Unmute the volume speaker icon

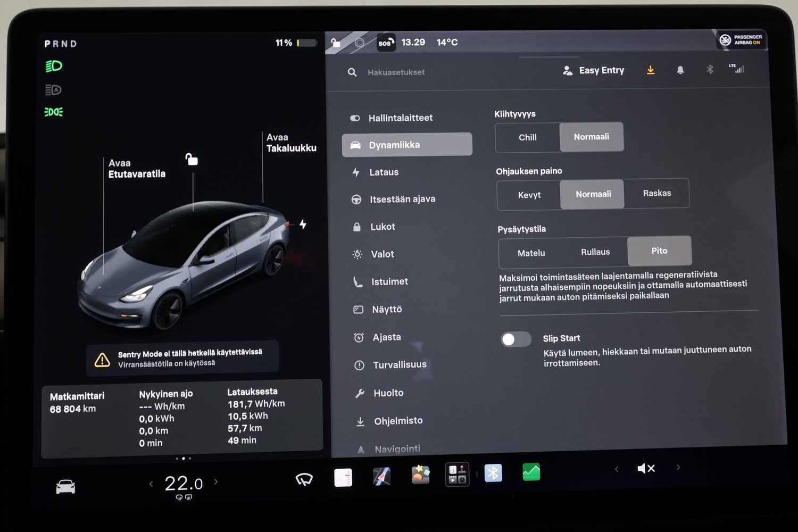point(646,468)
